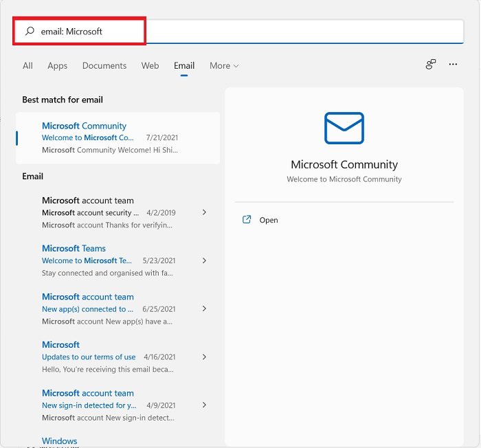This screenshot has height=448, width=481.
Task: Click 'Stay connected and organised' preview text
Action: point(107,273)
